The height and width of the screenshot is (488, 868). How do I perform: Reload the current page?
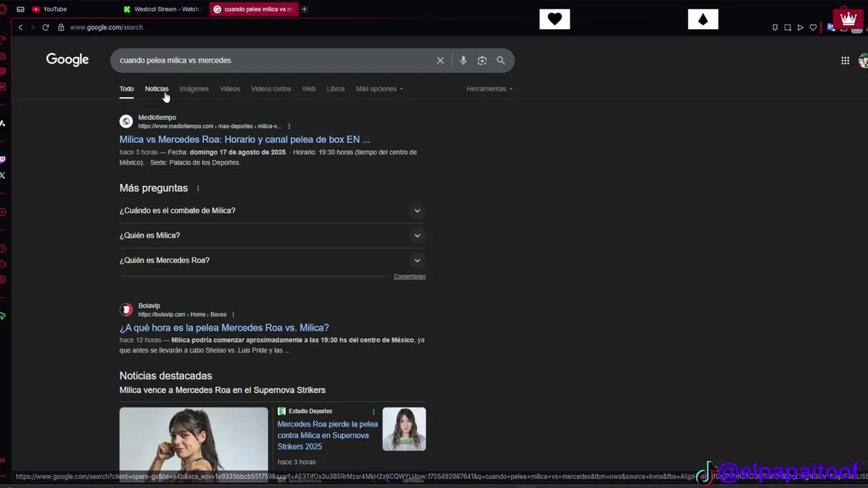coord(45,27)
